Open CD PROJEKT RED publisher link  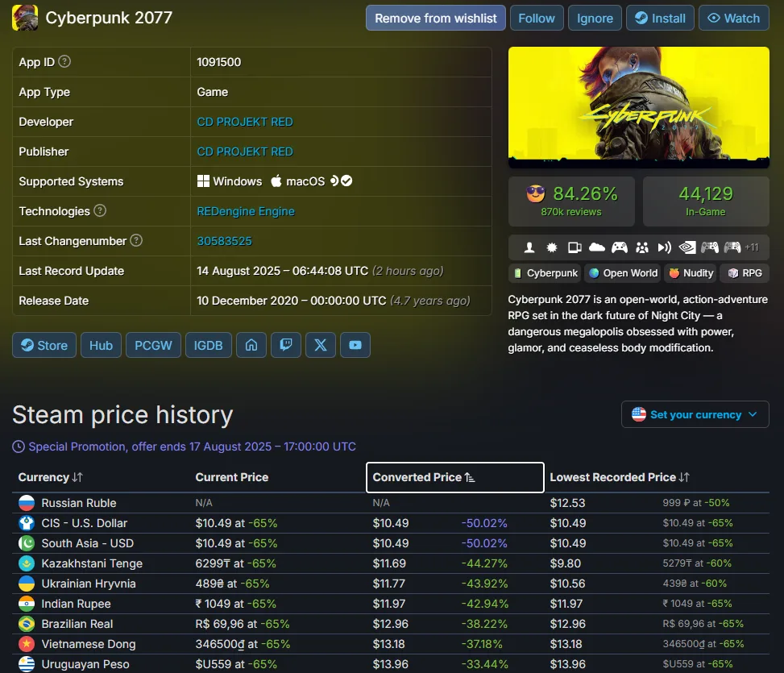[245, 152]
